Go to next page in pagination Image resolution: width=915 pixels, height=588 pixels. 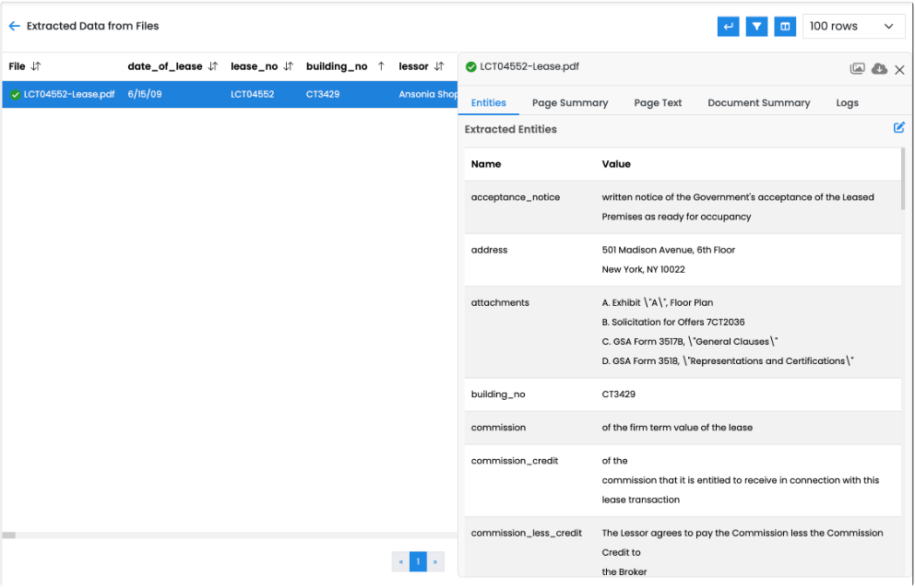pyautogui.click(x=435, y=562)
